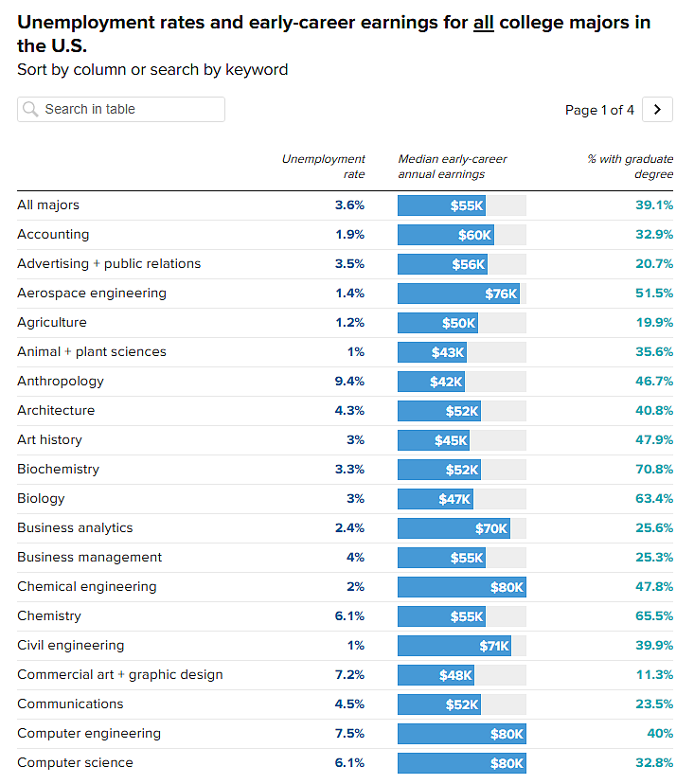Screen dimensions: 694x784
Task: Click the Accounting row label
Action: pos(53,235)
